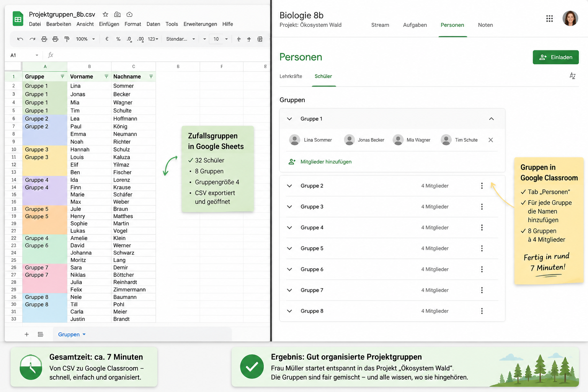The image size is (588, 392).
Task: Click the font size field showing 10
Action: (x=216, y=39)
